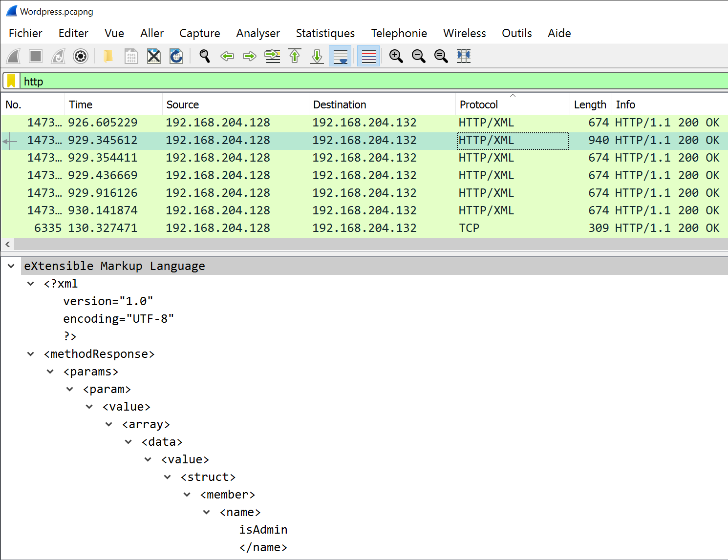Click the packet list left scroll arrow

point(8,244)
